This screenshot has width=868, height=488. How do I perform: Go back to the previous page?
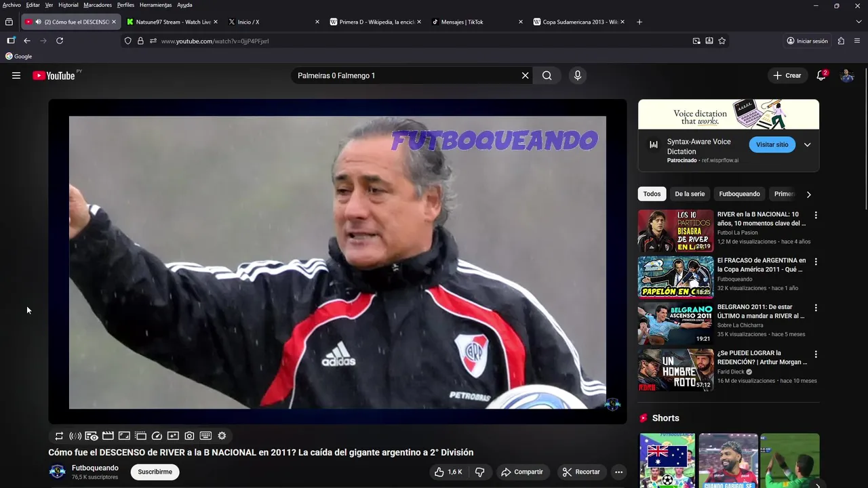pyautogui.click(x=27, y=41)
